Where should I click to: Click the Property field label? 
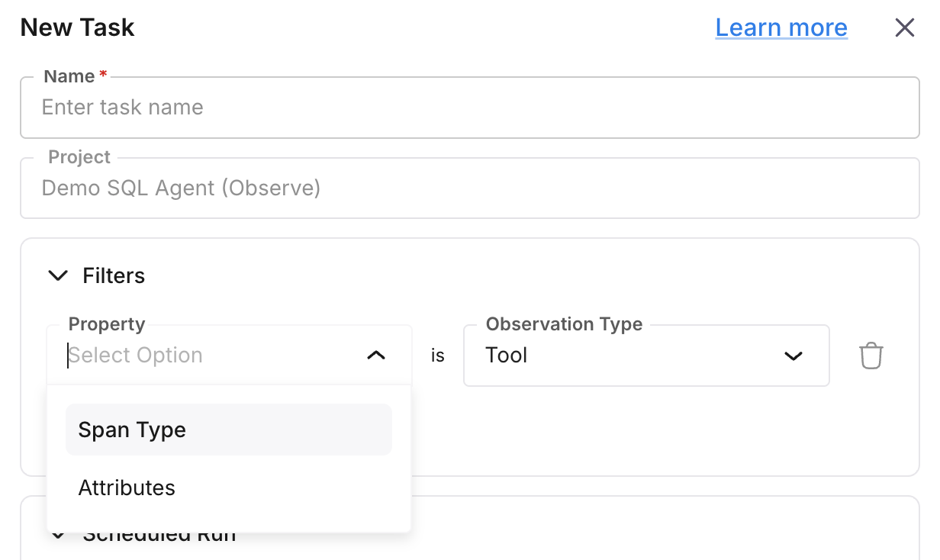pyautogui.click(x=107, y=324)
